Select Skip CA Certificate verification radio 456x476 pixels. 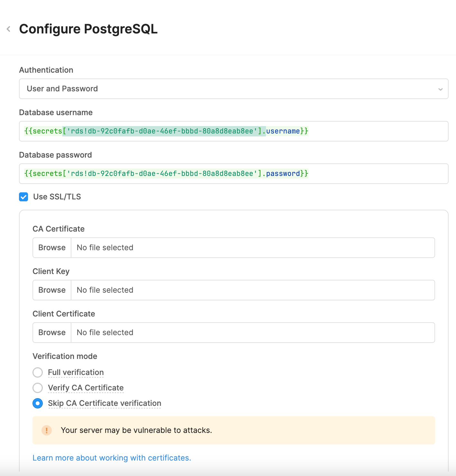[38, 403]
